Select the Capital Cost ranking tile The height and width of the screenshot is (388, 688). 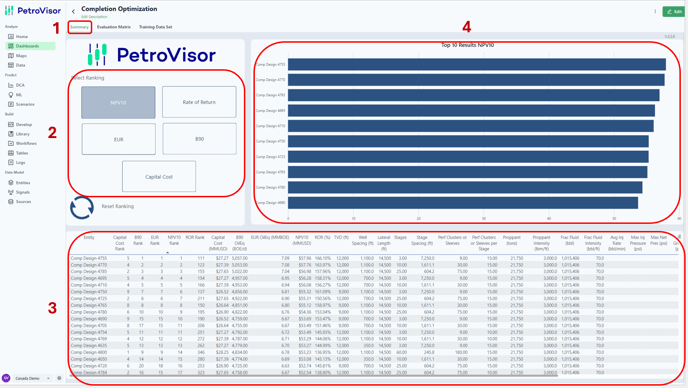(x=159, y=176)
